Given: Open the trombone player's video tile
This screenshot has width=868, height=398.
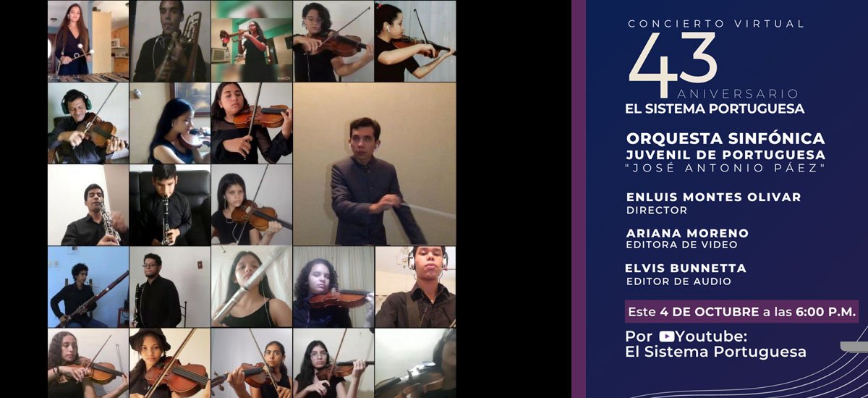Looking at the screenshot, I should tap(170, 41).
